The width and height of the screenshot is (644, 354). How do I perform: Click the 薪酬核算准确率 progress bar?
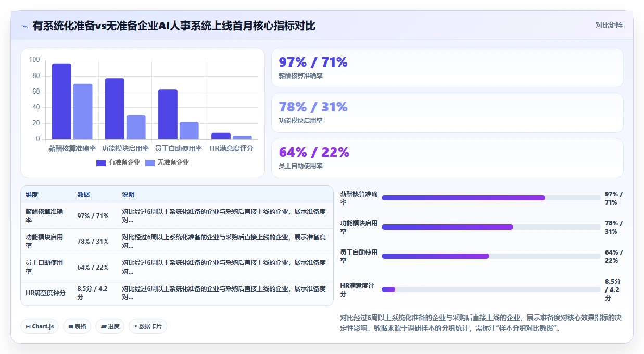[491, 198]
